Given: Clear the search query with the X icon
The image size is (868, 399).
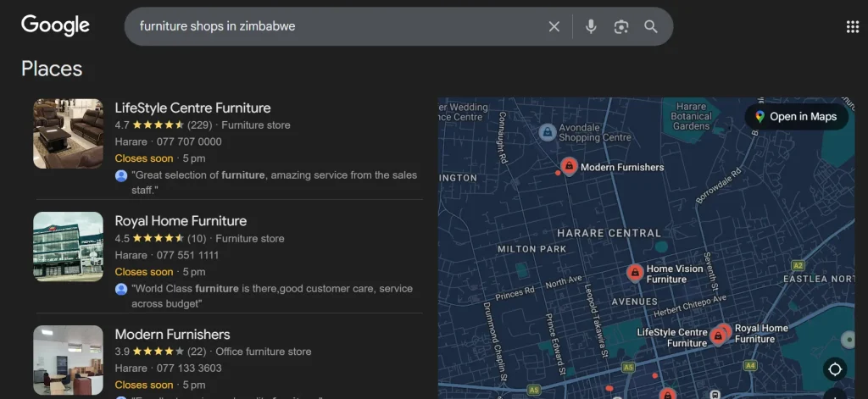Looking at the screenshot, I should click(x=554, y=26).
